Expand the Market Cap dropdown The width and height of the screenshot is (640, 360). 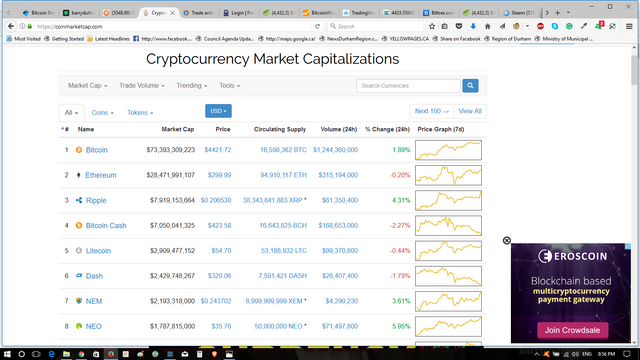87,86
